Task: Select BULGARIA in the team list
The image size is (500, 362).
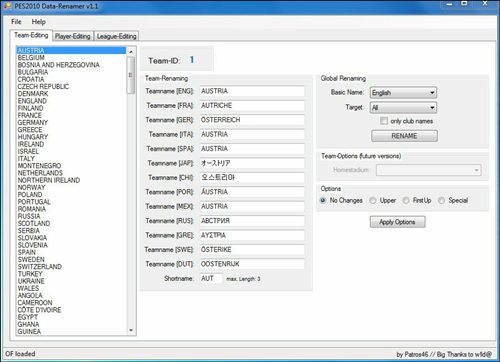Action: [x=71, y=72]
